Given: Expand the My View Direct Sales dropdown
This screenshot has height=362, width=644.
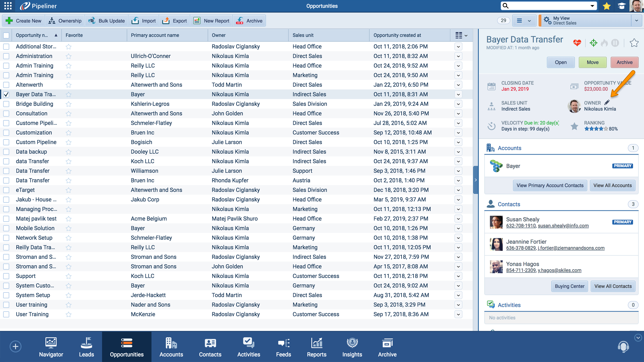Looking at the screenshot, I should click(x=636, y=21).
